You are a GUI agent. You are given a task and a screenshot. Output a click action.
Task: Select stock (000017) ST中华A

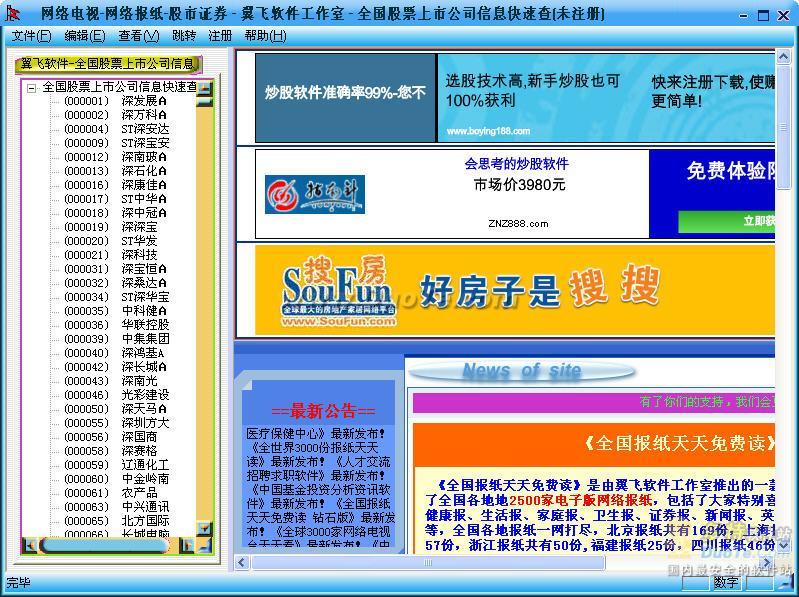click(116, 199)
